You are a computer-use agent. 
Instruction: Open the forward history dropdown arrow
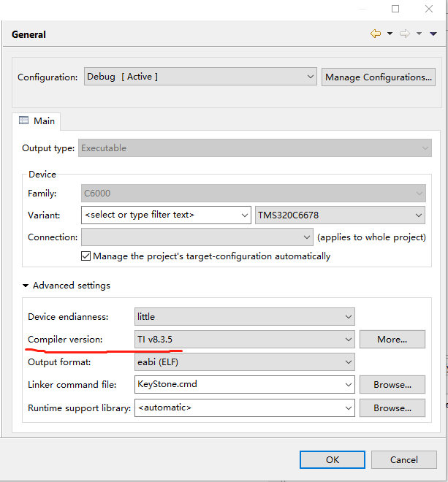point(419,34)
